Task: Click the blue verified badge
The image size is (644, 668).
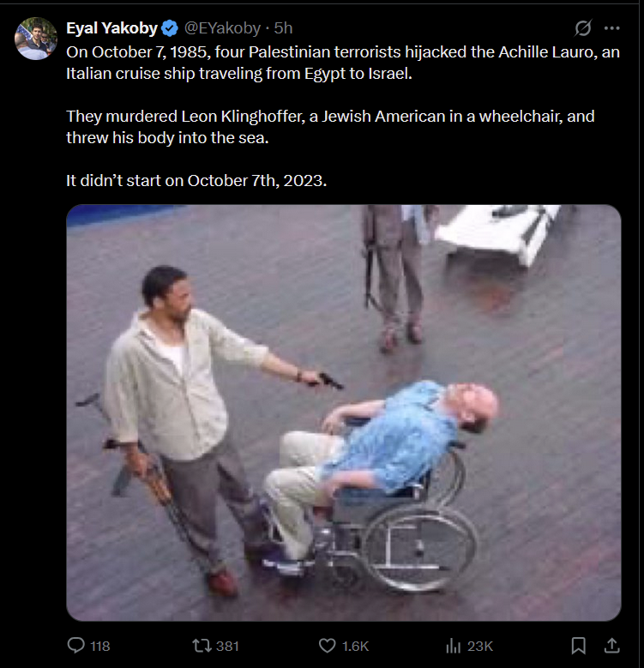Action: pos(170,28)
